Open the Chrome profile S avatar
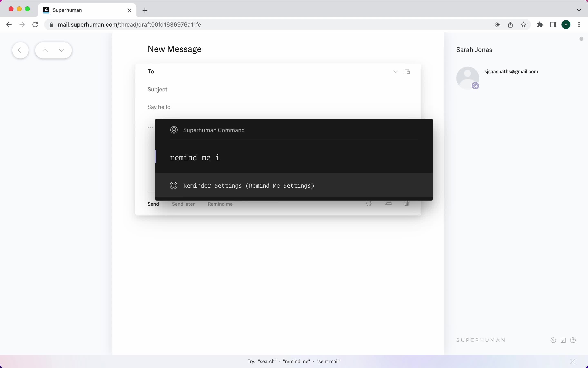The height and width of the screenshot is (368, 588). pos(566,25)
